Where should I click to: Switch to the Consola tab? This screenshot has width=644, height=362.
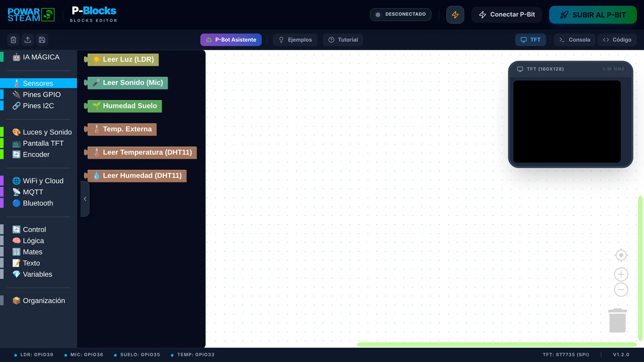[575, 40]
